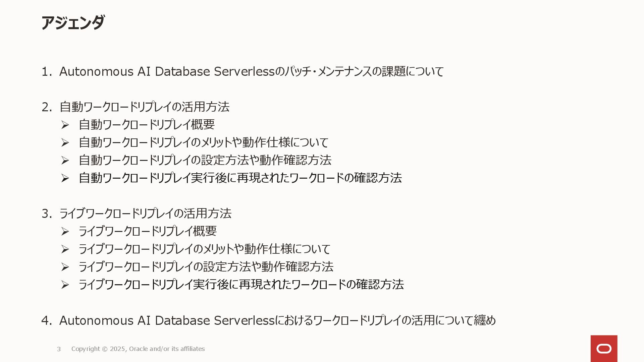Image resolution: width=644 pixels, height=362 pixels.
Task: Click the heading ライブワークロードリプレイの活用方法
Action: [x=145, y=214]
